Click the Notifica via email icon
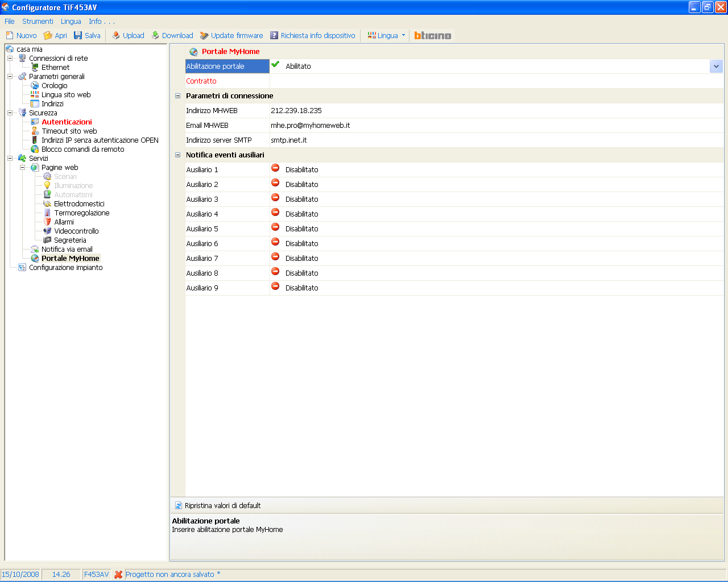Screen dimensions: 728x582 (35, 249)
